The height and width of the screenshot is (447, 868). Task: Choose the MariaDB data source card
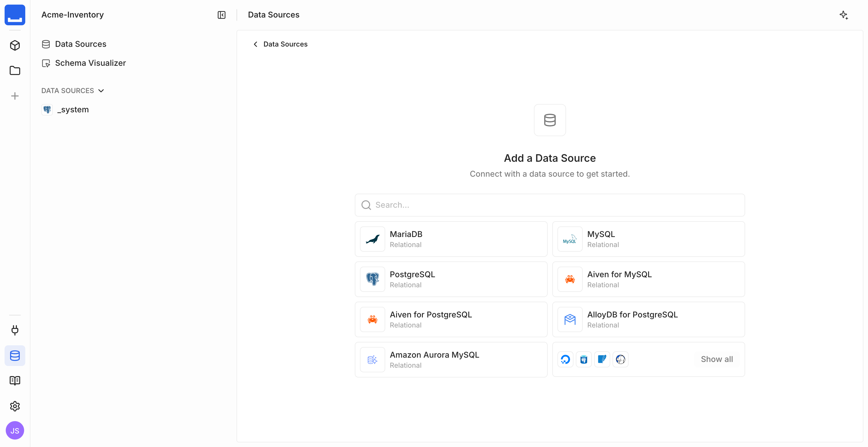pos(451,239)
